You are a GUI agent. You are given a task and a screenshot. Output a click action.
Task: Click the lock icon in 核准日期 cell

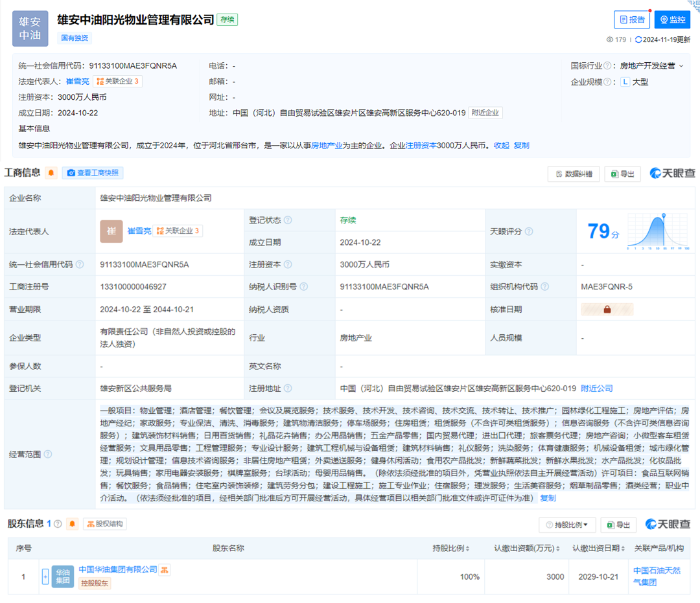[607, 310]
